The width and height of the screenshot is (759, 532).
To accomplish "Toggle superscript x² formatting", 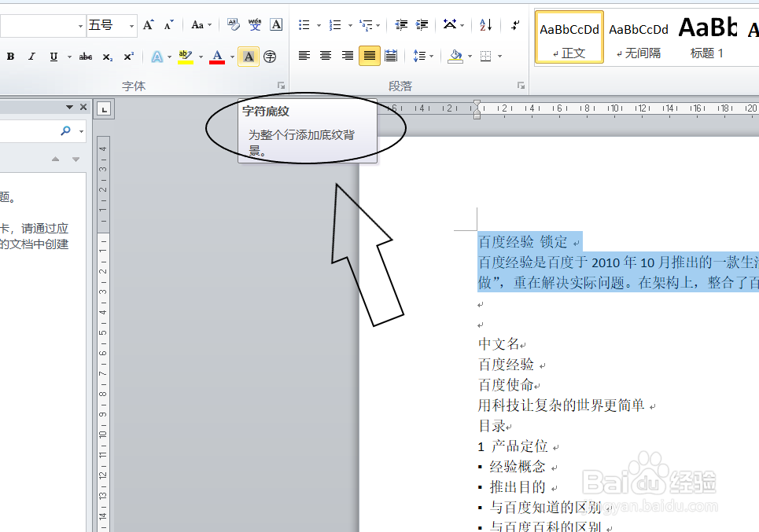I will (x=129, y=57).
